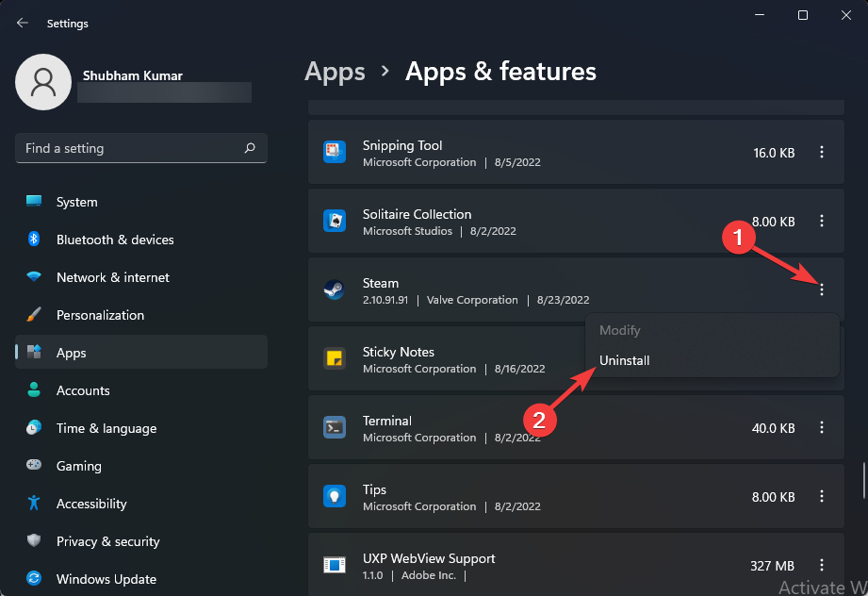Click the Adobe Inc. publisher text

[x=429, y=575]
